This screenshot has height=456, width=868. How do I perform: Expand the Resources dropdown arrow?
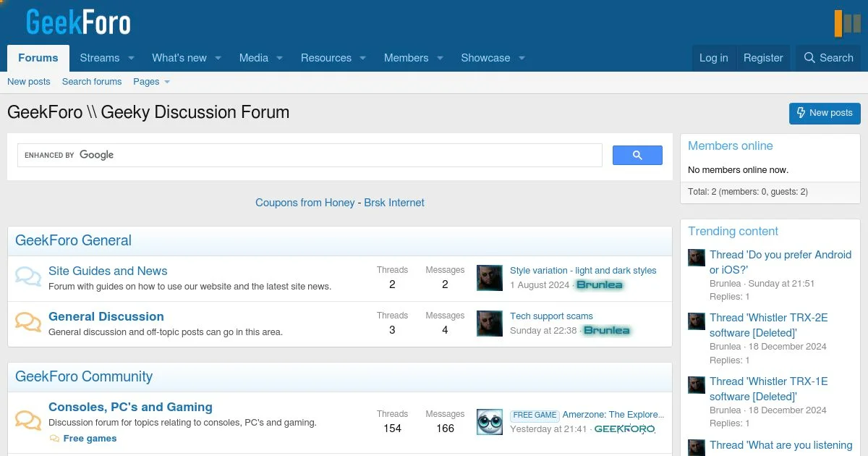(363, 58)
